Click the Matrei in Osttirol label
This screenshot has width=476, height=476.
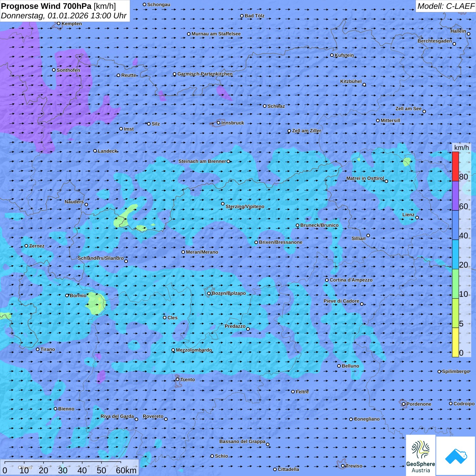point(365,178)
